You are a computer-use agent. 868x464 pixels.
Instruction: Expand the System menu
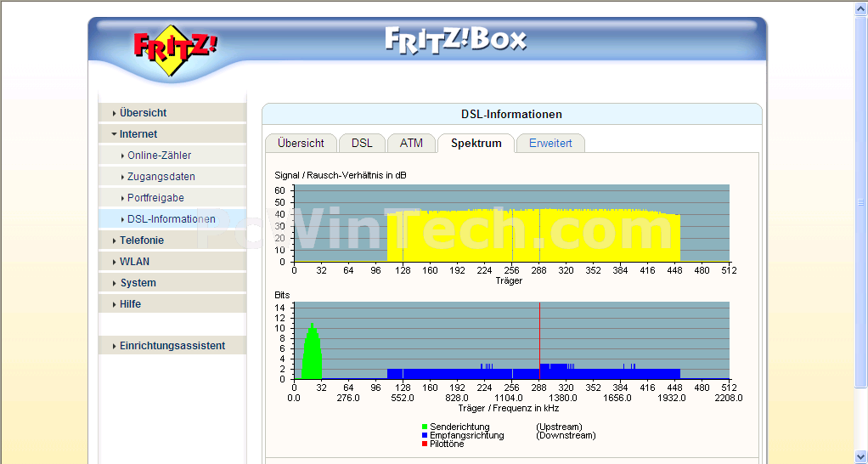click(172, 282)
